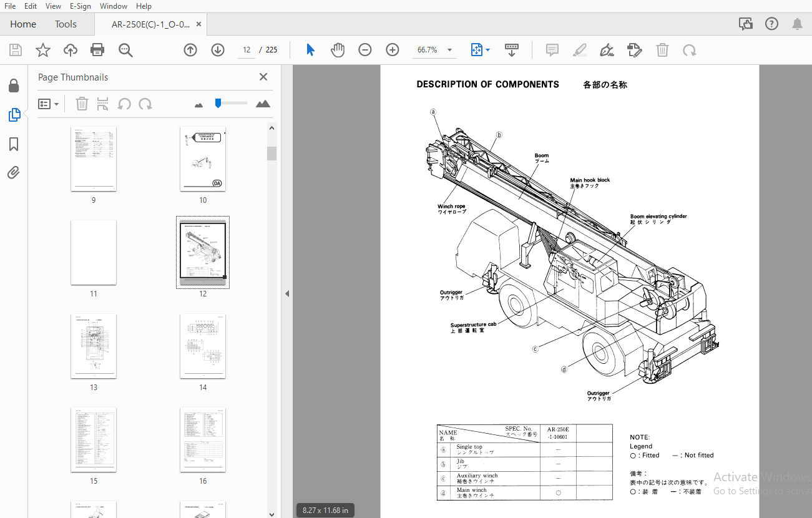
Task: Print the document
Action: click(x=97, y=50)
